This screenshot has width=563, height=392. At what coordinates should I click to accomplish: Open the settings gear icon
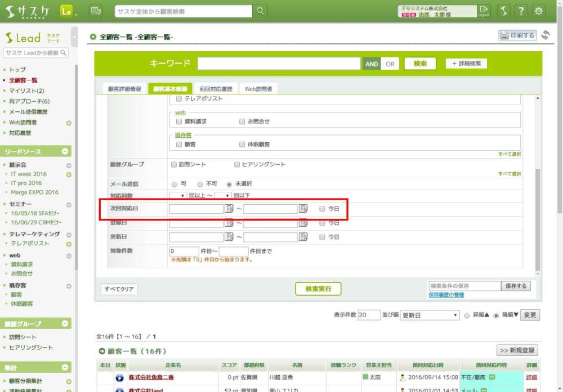[x=539, y=11]
